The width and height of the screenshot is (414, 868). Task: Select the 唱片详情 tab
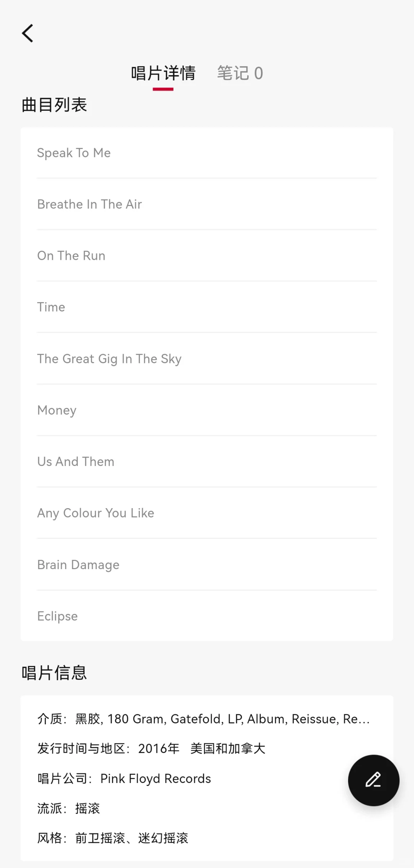(163, 73)
